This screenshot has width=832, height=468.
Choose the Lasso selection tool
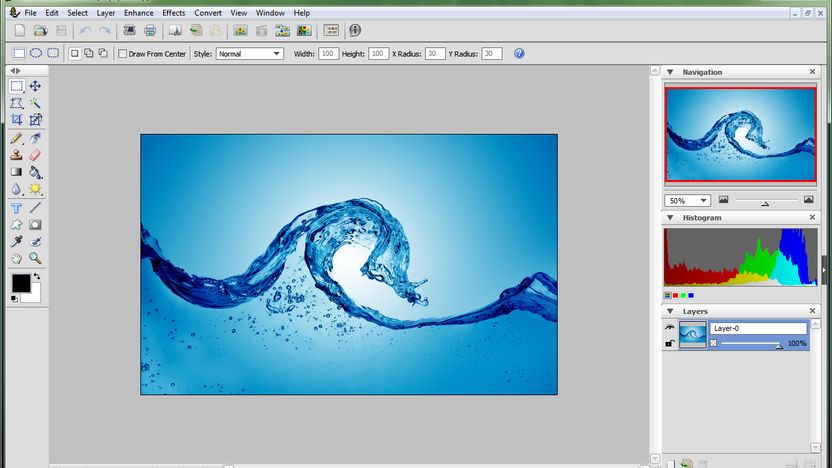click(16, 103)
